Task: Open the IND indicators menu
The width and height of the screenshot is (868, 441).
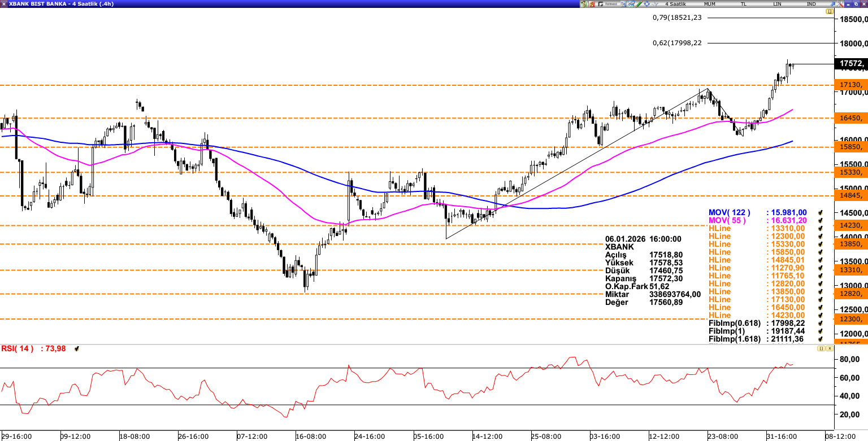Action: tap(811, 4)
